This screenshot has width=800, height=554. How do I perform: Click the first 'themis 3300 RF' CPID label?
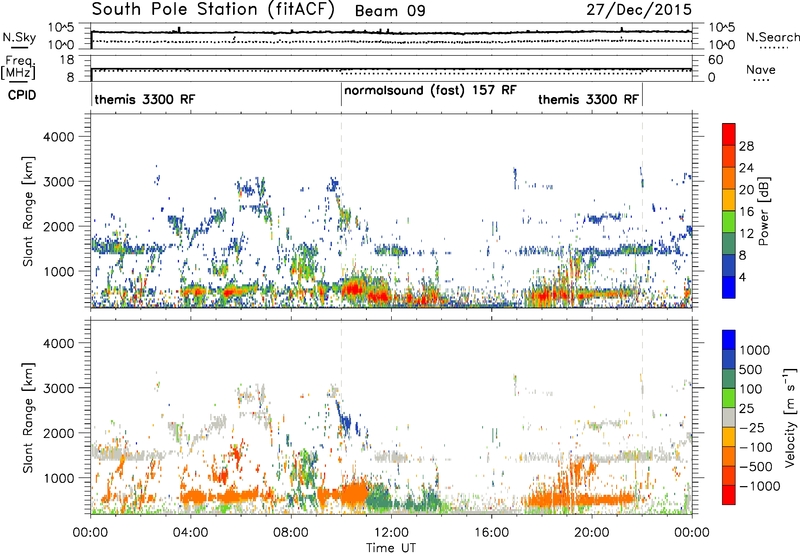coord(145,99)
